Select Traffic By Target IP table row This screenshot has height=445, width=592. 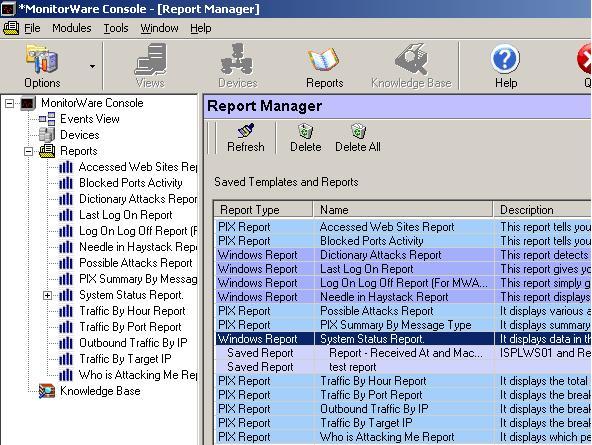tap(403, 423)
